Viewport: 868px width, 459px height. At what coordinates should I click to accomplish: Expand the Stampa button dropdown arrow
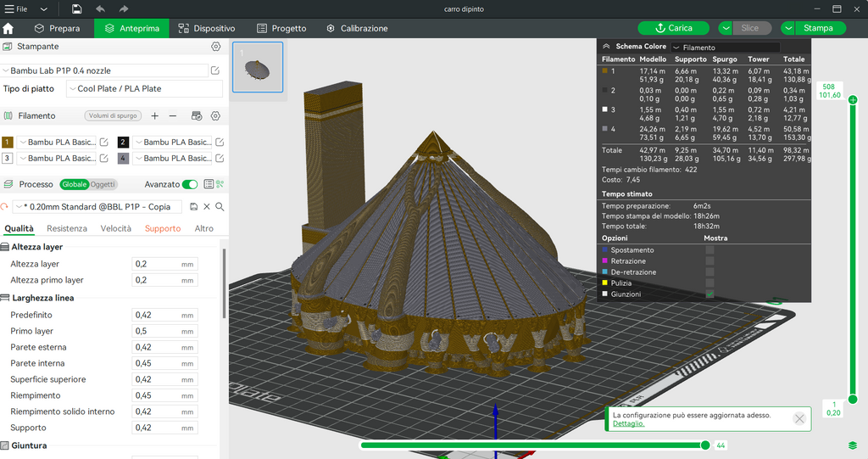point(788,28)
